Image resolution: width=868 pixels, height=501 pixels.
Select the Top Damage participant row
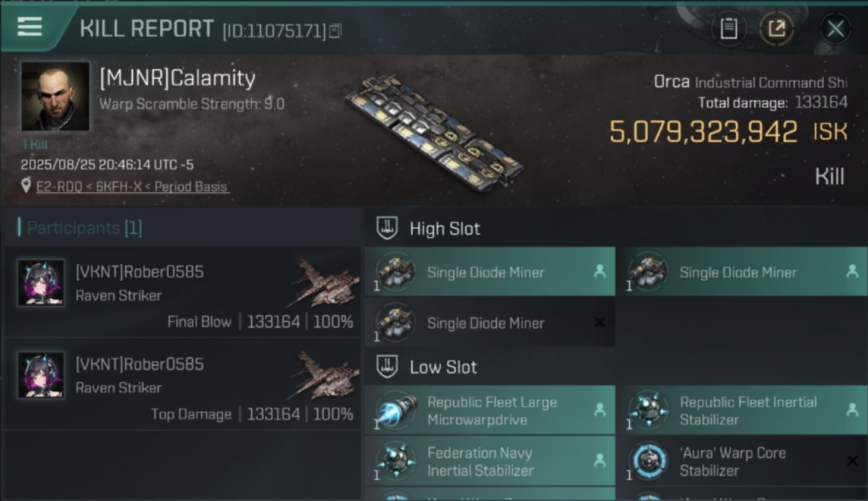pos(182,385)
